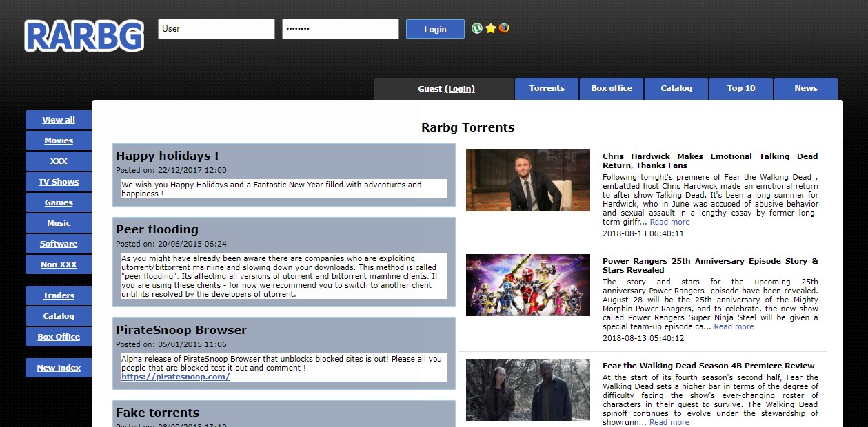Open New index in the sidebar
This screenshot has height=427, width=868.
click(x=59, y=368)
